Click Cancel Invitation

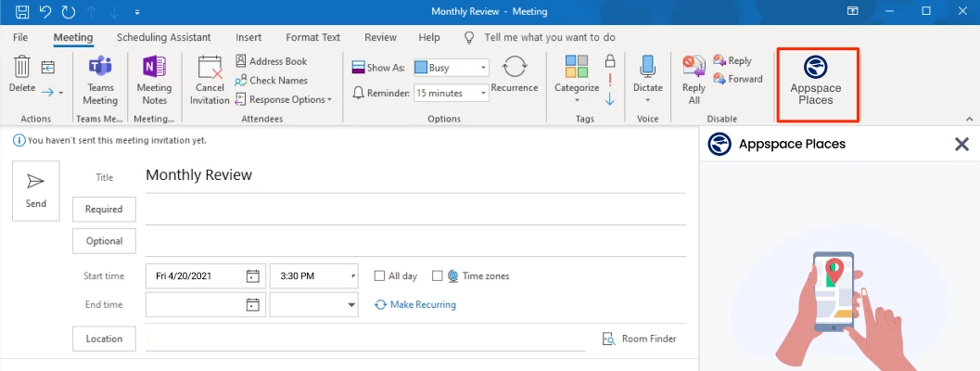210,80
